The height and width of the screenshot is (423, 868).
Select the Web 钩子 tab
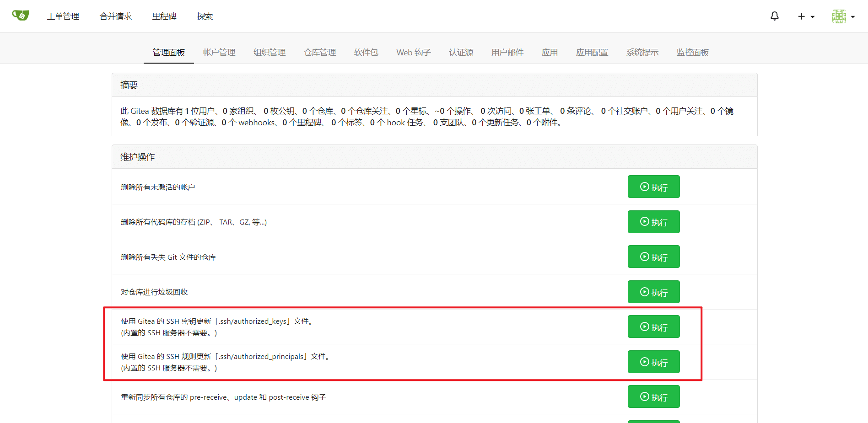point(414,53)
